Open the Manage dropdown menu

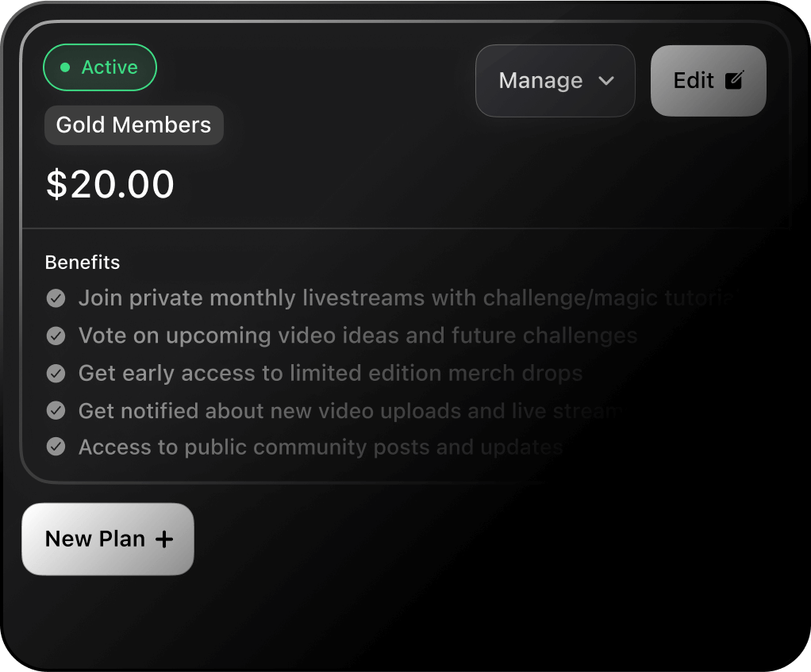coord(555,81)
